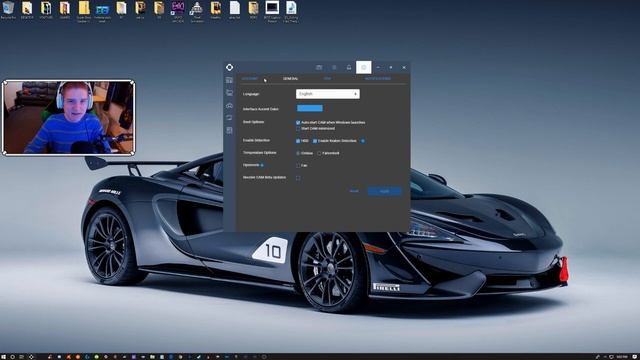Screen dimensions: 640x360
Task: Click the NZXT CAM logo in the window
Action: (x=229, y=67)
